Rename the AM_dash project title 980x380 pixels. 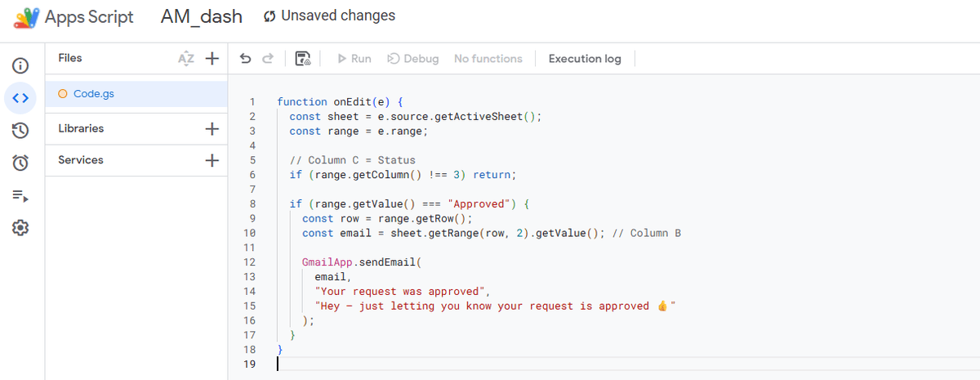[x=202, y=17]
